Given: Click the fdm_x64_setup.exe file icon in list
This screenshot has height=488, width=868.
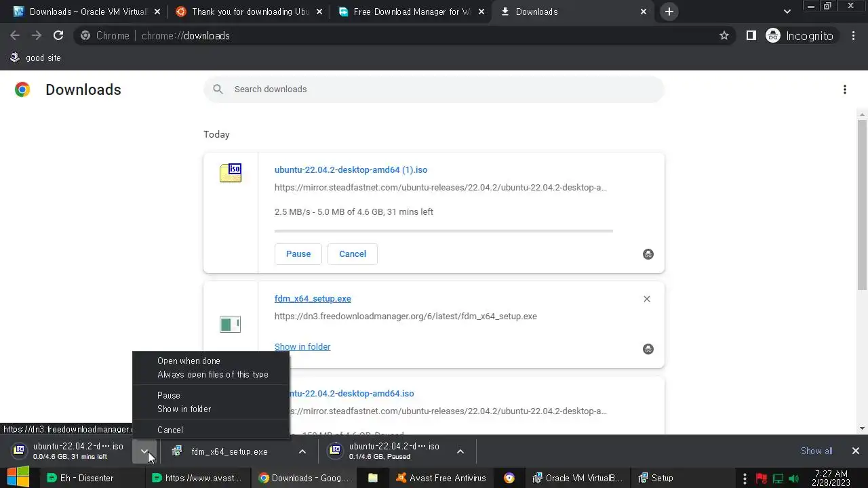Looking at the screenshot, I should 231,325.
